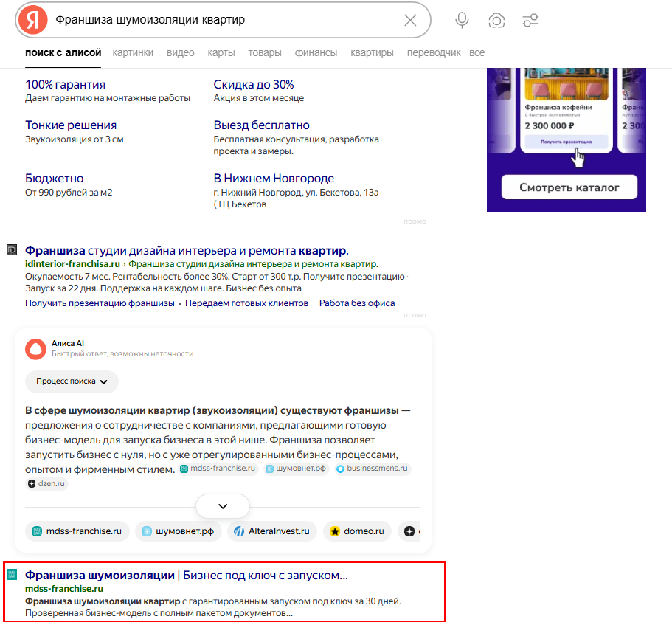The image size is (672, 622).
Task: Clear the search query with the X icon
Action: pos(410,20)
